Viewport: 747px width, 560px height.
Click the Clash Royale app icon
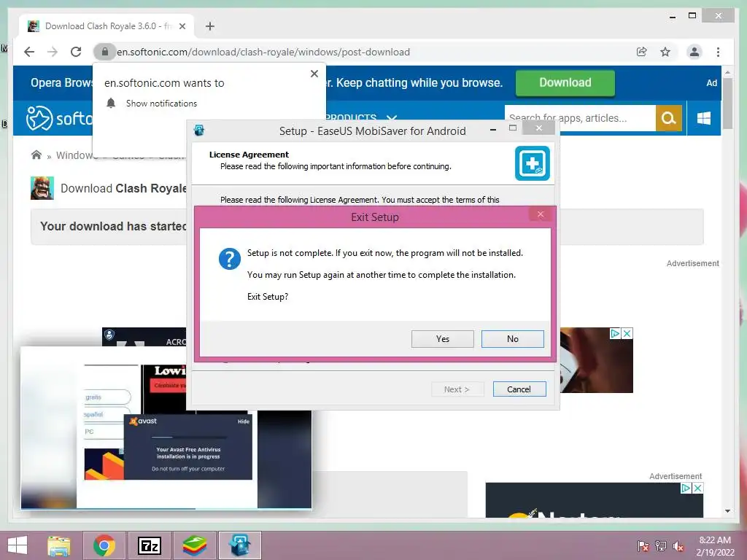[x=42, y=188]
